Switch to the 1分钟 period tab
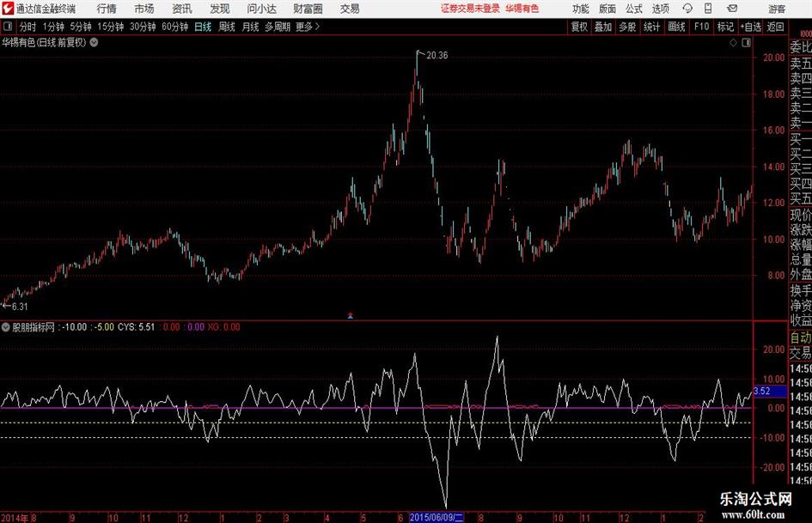This screenshot has height=523, width=812. (53, 27)
